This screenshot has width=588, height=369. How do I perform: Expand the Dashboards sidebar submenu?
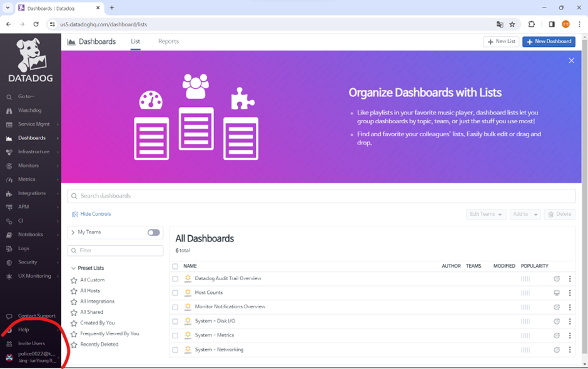(58, 138)
